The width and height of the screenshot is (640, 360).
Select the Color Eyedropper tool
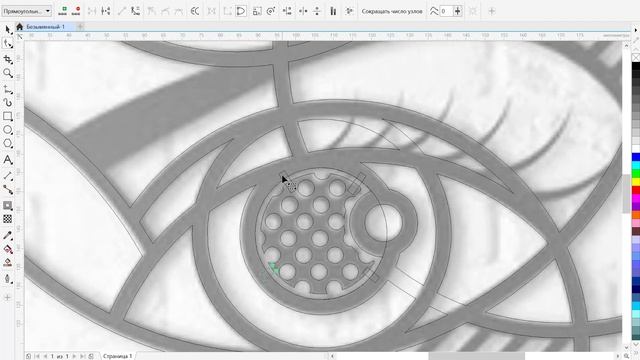point(8,236)
